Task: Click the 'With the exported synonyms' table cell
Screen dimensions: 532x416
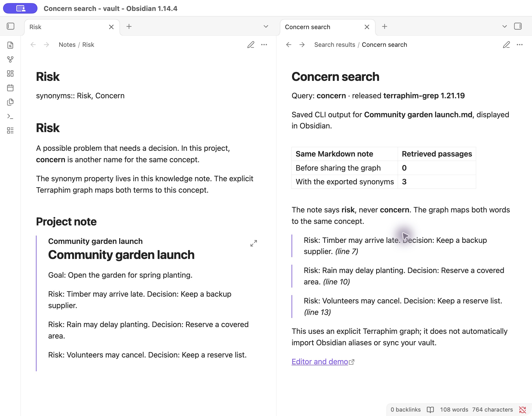Action: 345,182
